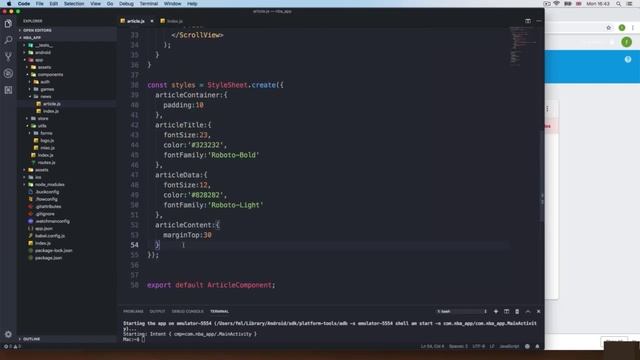Click the help icon on blue banner
The height and width of the screenshot is (360, 640).
click(628, 60)
